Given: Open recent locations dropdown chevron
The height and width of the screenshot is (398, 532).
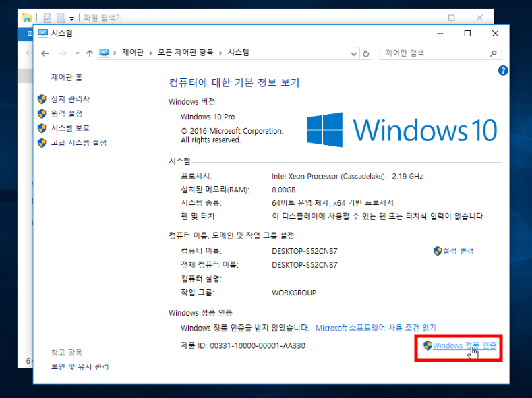Looking at the screenshot, I should (78, 53).
